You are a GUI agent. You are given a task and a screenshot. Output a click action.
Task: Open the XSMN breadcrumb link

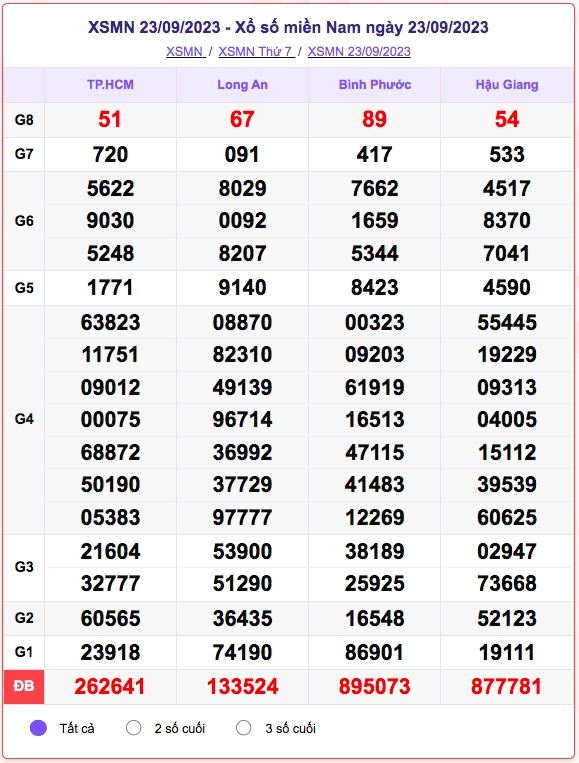pyautogui.click(x=185, y=51)
